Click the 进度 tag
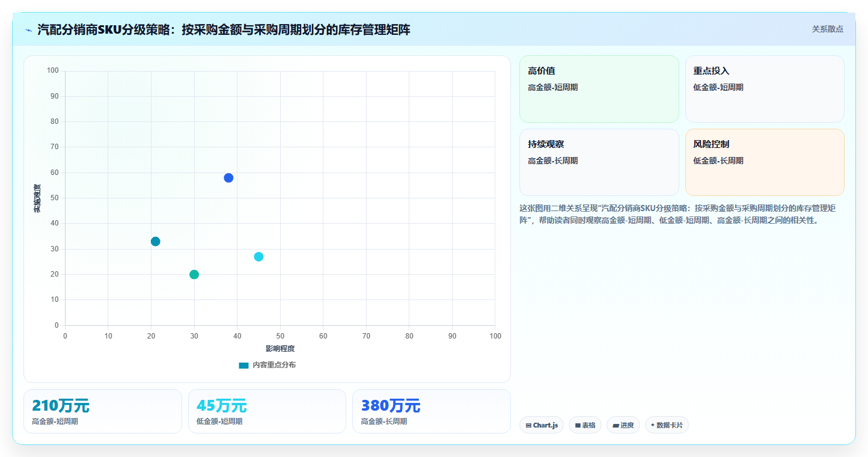 pyautogui.click(x=623, y=425)
